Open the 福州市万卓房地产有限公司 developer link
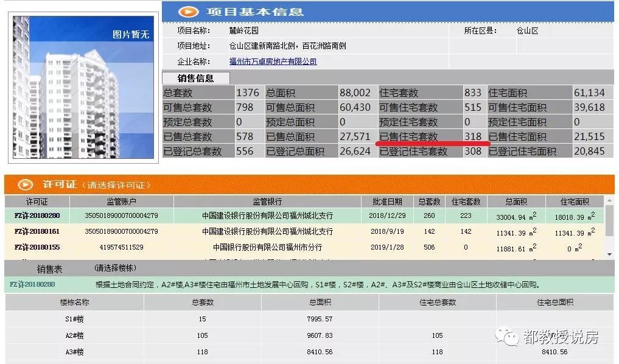This screenshot has height=364, width=619. tap(273, 61)
